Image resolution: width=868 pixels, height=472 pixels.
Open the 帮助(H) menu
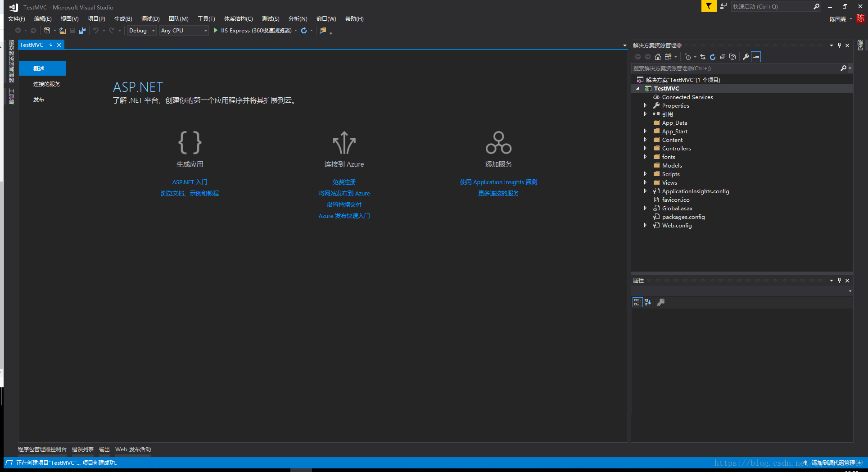tap(354, 19)
